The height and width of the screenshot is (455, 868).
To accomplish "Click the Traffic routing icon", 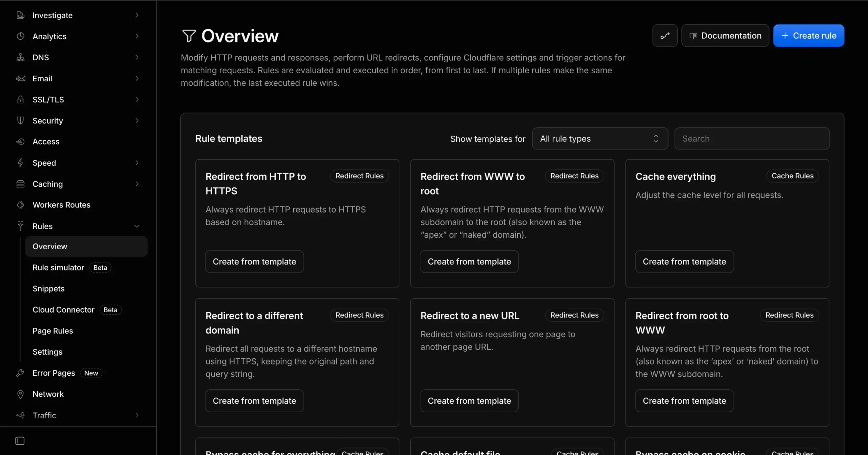I will [20, 415].
